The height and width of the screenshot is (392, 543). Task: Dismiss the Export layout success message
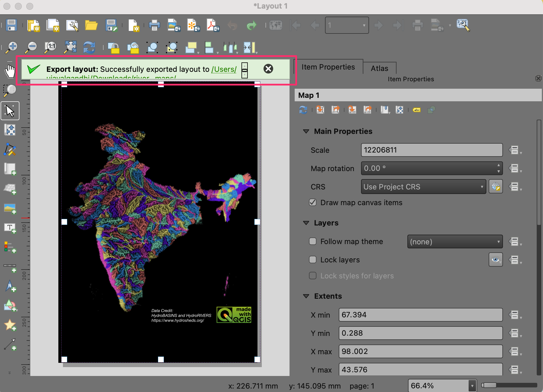click(x=268, y=69)
